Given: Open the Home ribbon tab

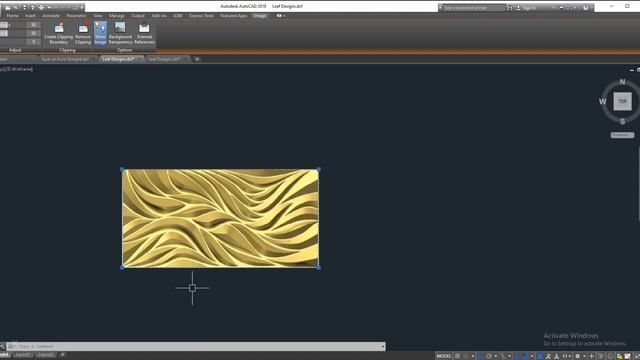Looking at the screenshot, I should 12,16.
